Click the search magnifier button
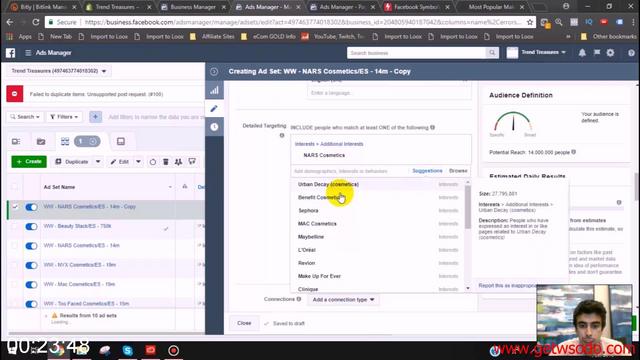Image resolution: width=640 pixels, height=360 pixels. (x=492, y=53)
